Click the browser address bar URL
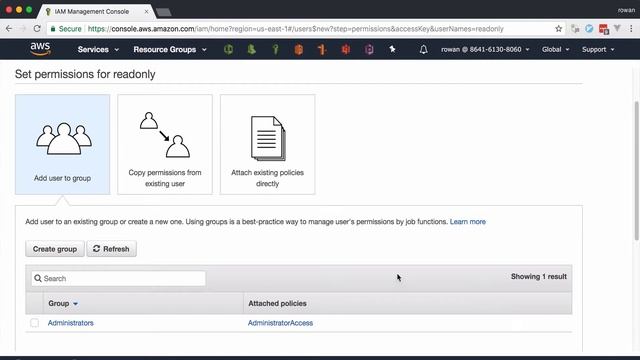The width and height of the screenshot is (640, 360). click(296, 29)
